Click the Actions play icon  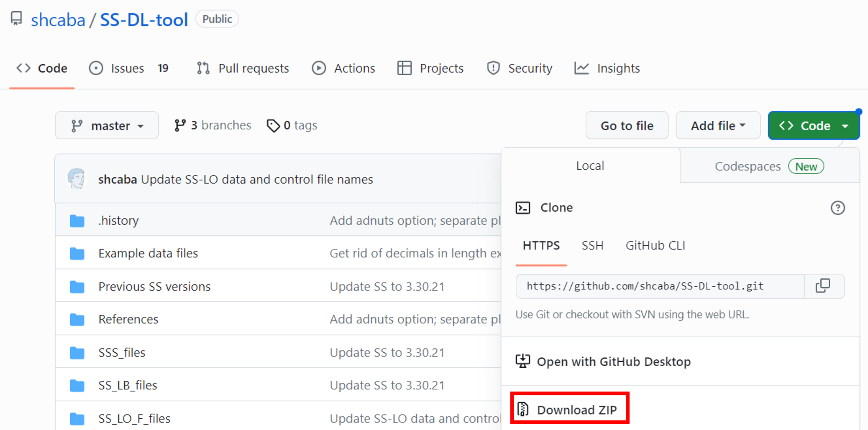tap(319, 68)
